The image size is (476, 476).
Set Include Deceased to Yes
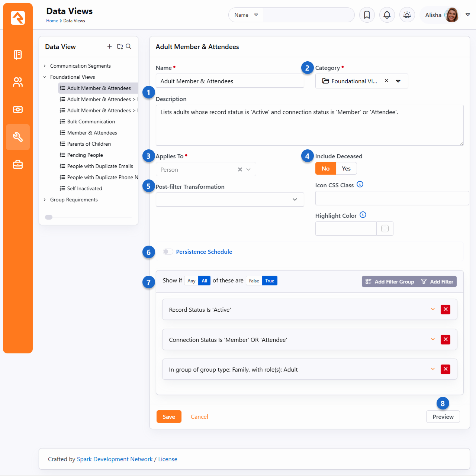point(346,169)
